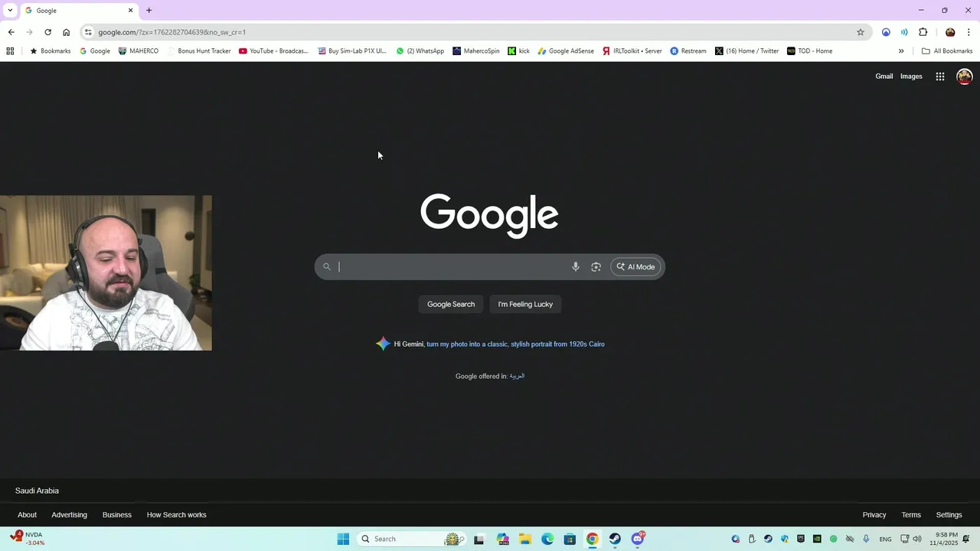980x551 pixels.
Task: Open File Explorer from taskbar
Action: coord(525,539)
